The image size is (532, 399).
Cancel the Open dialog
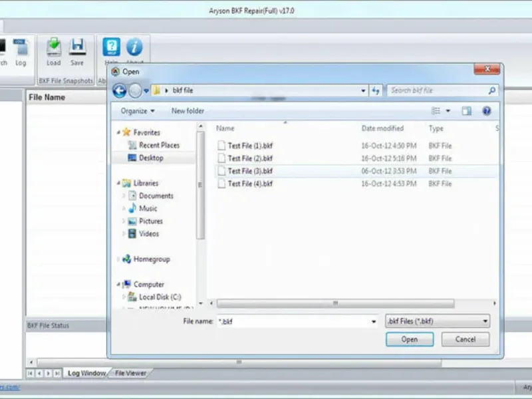pos(465,339)
